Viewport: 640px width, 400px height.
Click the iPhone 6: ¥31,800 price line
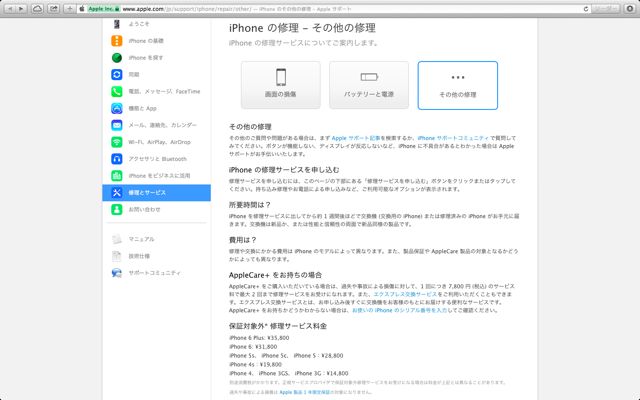coord(253,347)
